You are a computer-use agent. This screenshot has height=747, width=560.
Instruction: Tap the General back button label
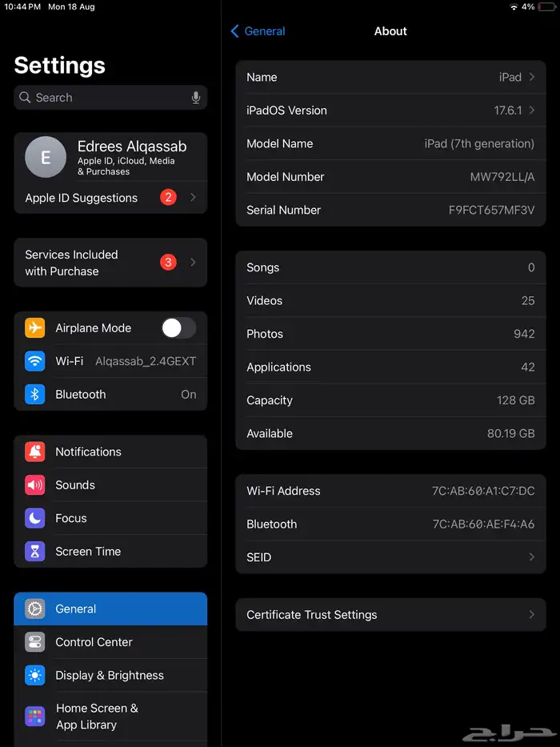[x=265, y=31]
